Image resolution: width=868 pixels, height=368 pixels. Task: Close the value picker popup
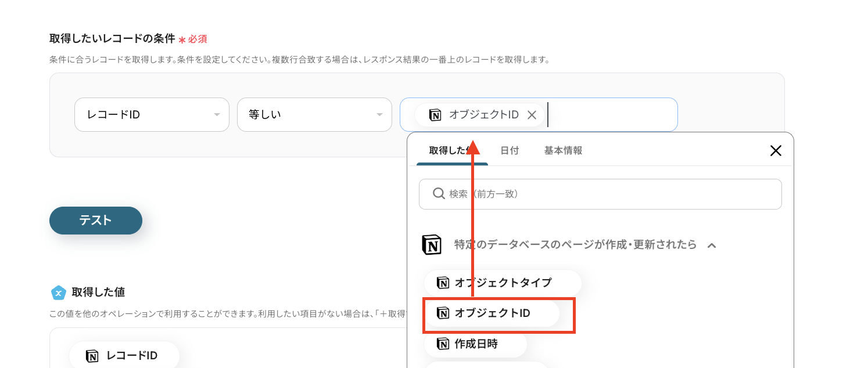[x=776, y=150]
